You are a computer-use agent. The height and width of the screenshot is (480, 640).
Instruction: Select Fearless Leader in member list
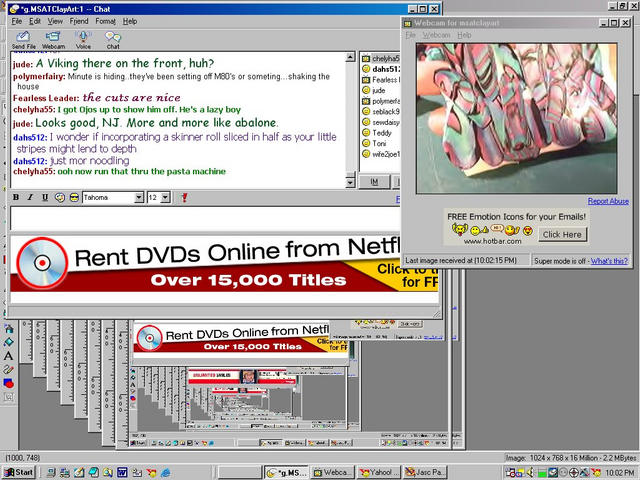pos(380,80)
